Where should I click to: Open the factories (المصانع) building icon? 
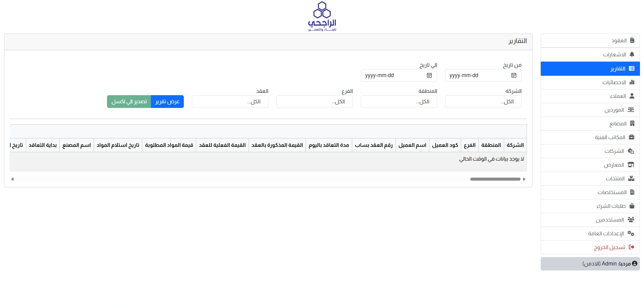632,123
